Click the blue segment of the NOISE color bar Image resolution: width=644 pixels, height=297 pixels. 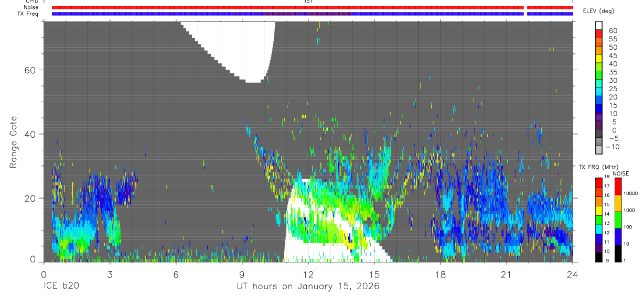coord(617,236)
